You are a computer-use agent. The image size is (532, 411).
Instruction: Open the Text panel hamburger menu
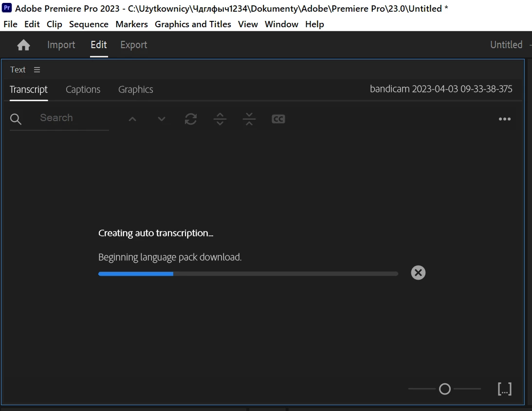pos(37,70)
